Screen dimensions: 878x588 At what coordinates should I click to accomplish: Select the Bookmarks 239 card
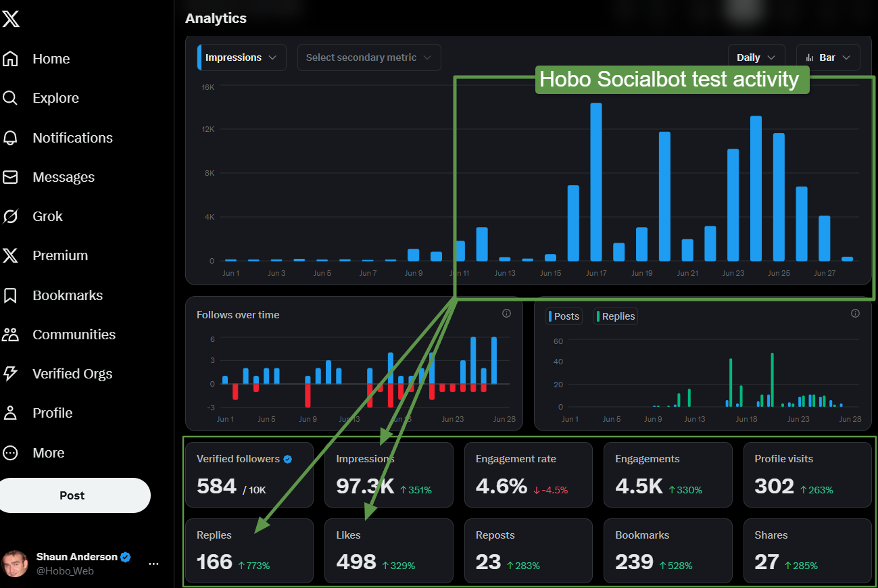[668, 551]
